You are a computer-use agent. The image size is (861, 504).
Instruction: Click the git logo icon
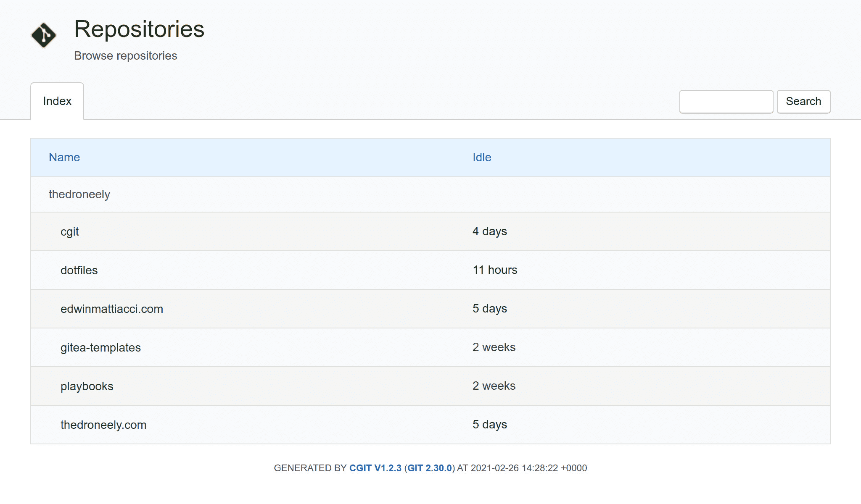click(x=44, y=35)
